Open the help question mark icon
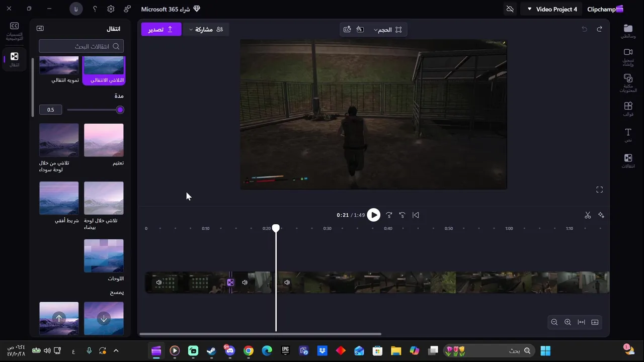 [x=95, y=9]
